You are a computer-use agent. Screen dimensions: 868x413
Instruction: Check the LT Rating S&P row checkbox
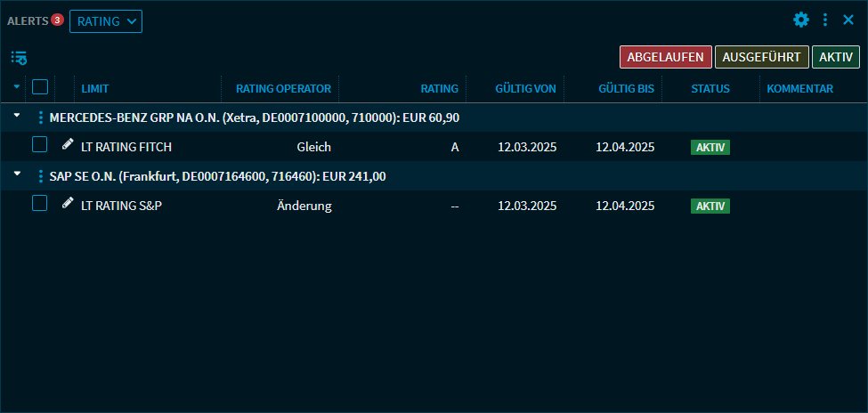pyautogui.click(x=40, y=204)
